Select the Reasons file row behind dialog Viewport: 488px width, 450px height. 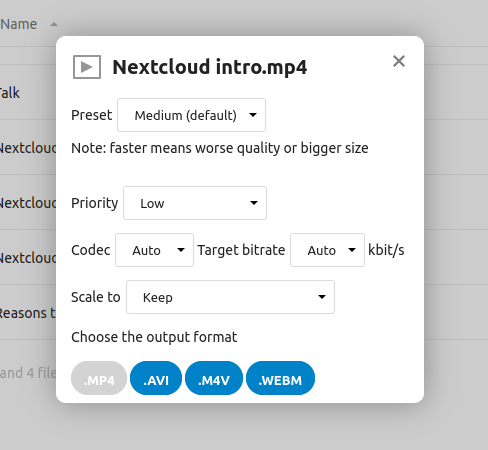(x=27, y=313)
